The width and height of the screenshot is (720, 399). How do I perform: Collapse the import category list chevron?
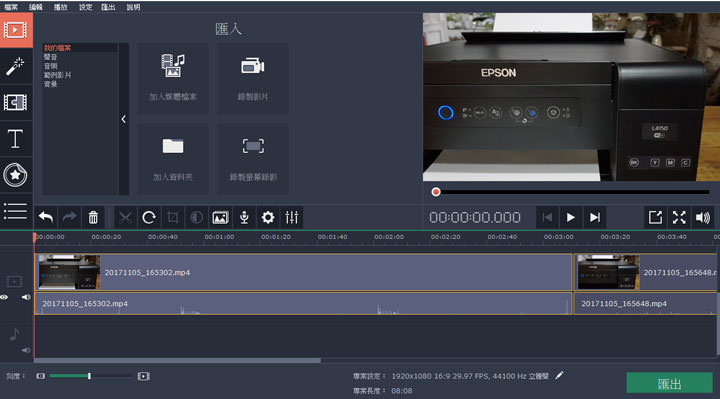(x=124, y=119)
